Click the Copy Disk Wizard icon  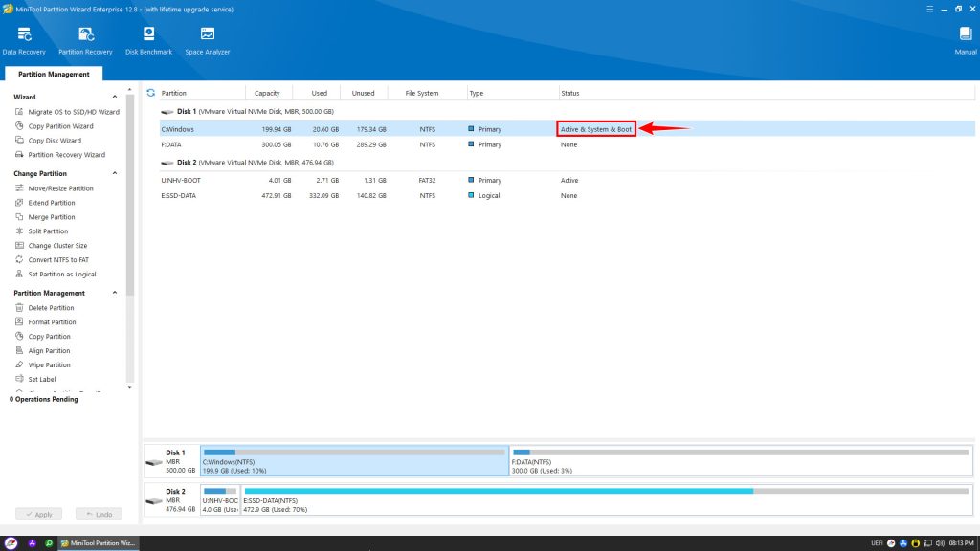tap(19, 141)
